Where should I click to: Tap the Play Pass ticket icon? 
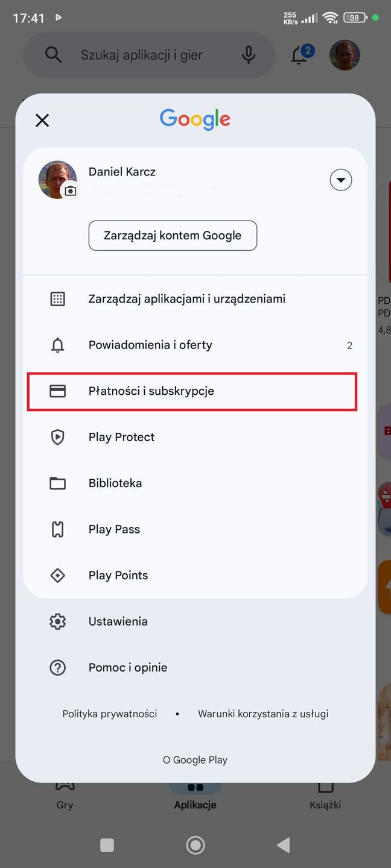[x=58, y=529]
